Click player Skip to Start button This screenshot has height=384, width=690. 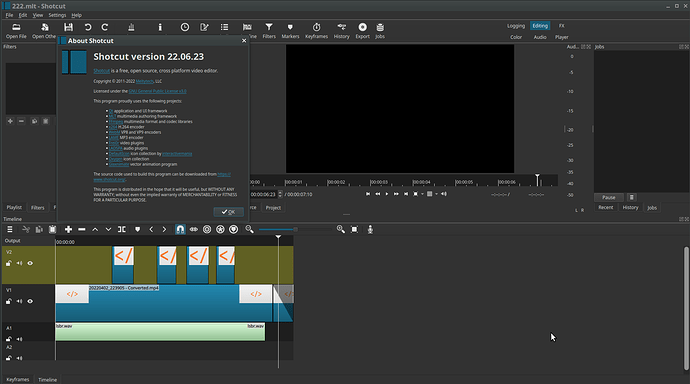(368, 194)
